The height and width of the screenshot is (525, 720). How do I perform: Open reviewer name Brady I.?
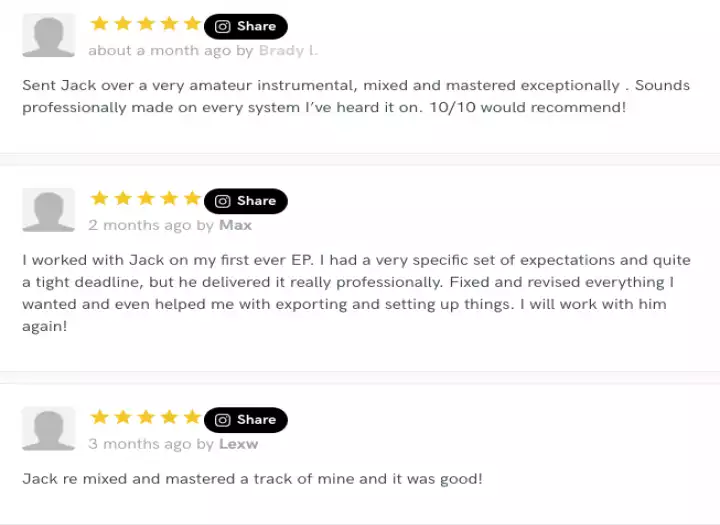pos(288,50)
